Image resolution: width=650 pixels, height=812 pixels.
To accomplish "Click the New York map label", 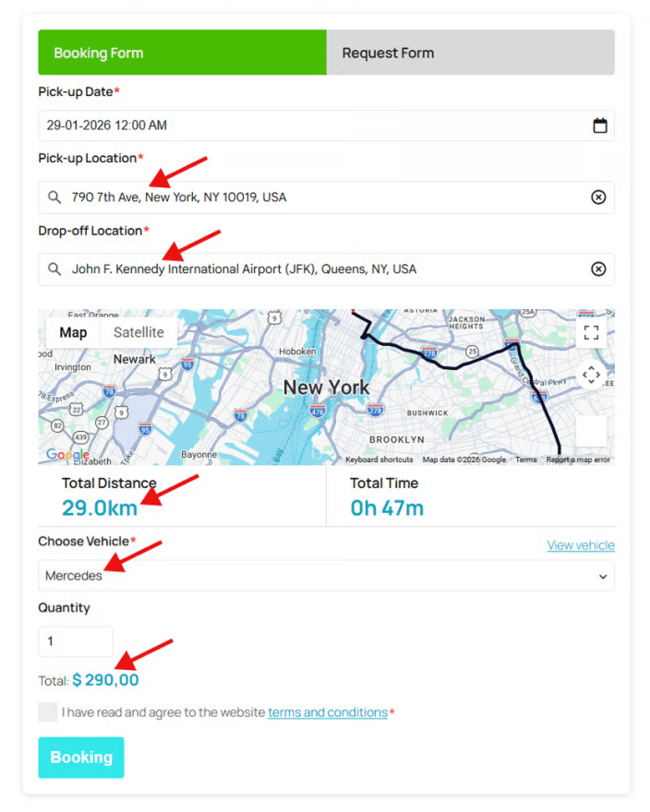I will pyautogui.click(x=326, y=387).
